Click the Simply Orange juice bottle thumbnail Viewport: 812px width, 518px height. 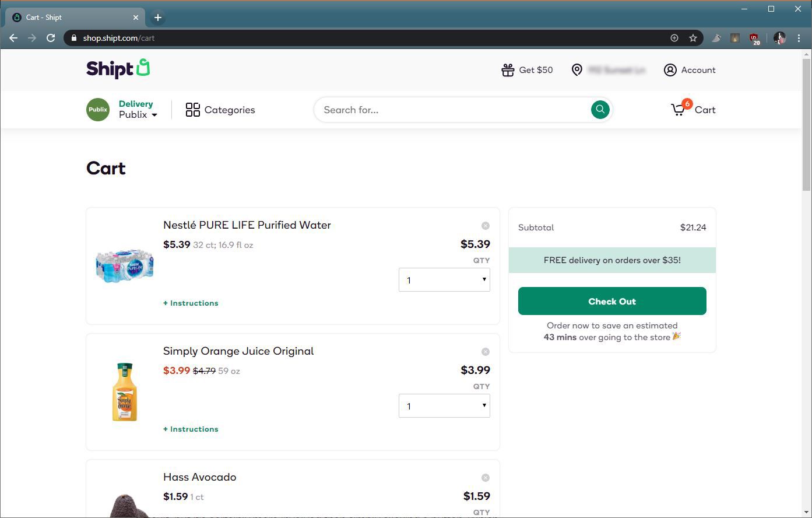[125, 392]
